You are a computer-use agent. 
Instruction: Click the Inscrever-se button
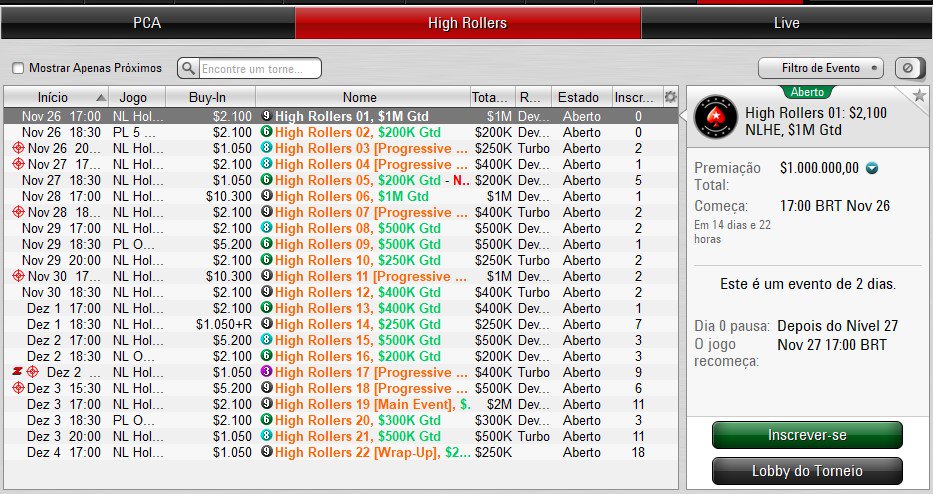click(807, 435)
